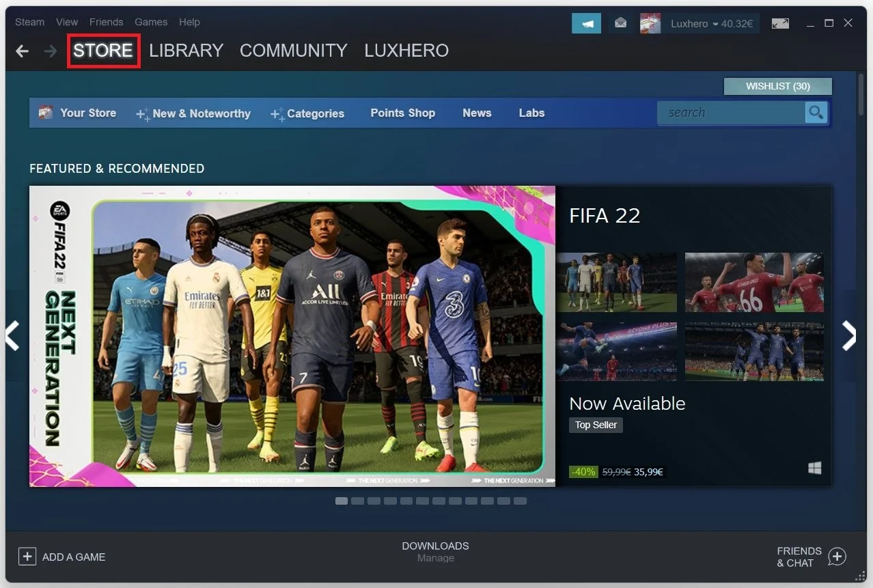Viewport: 873px width, 588px height.
Task: Open the Friends menu
Action: pos(106,22)
